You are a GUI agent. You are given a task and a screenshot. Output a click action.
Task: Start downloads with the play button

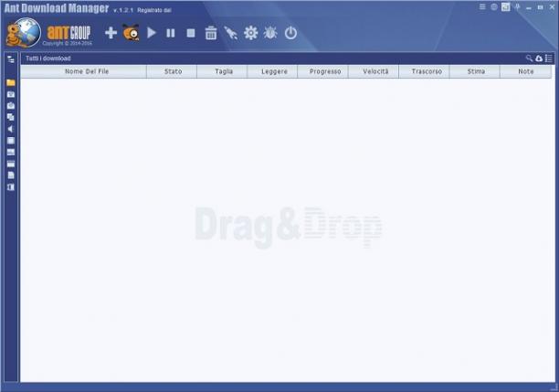click(152, 33)
